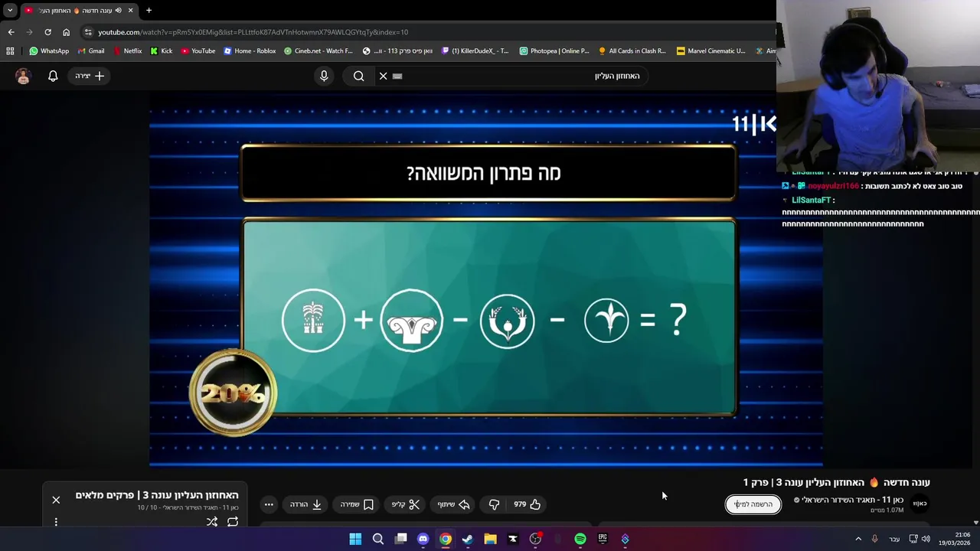Close the playlist panel with X
980x551 pixels.
click(56, 500)
